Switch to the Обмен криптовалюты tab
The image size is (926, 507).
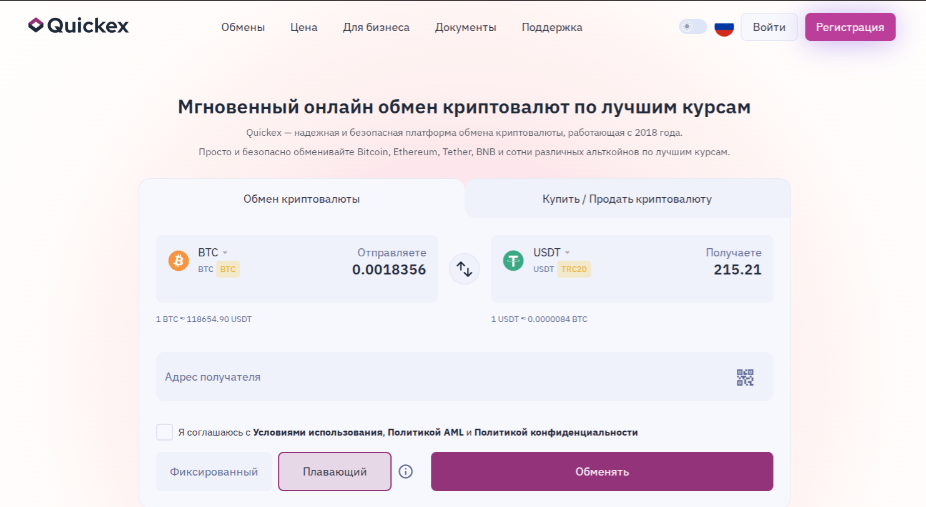[x=302, y=199]
